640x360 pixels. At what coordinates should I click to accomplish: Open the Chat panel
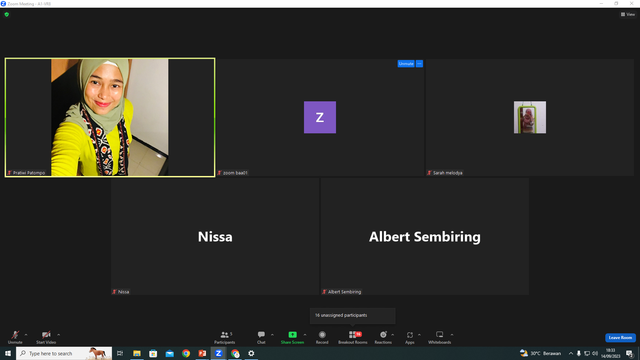click(x=261, y=337)
